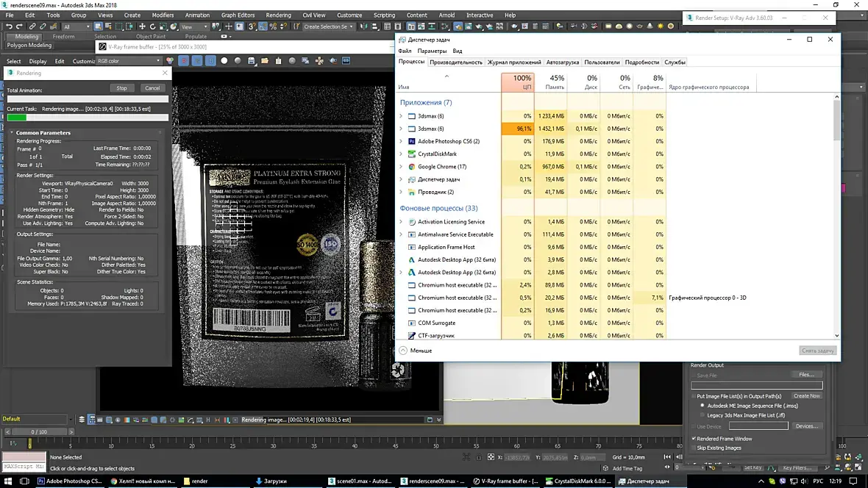Screen dimensions: 868x488
Task: Click the time slider showing 0 / 100
Action: click(39, 431)
